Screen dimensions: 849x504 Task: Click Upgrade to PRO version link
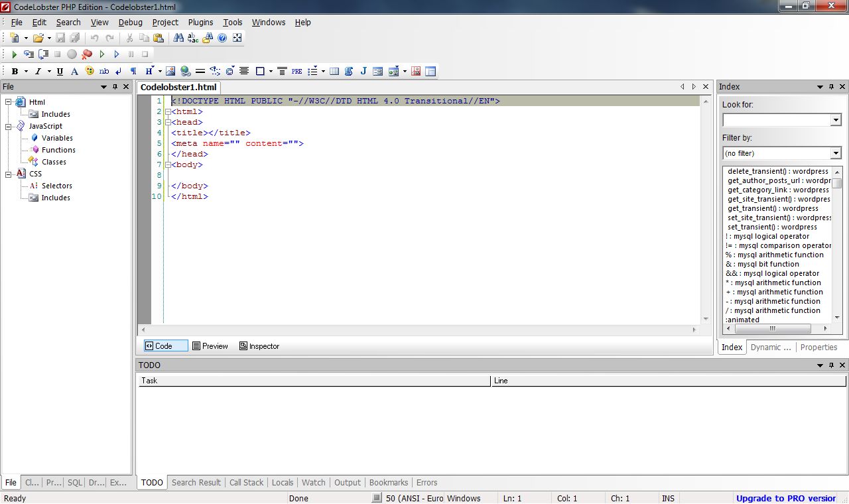pos(786,499)
